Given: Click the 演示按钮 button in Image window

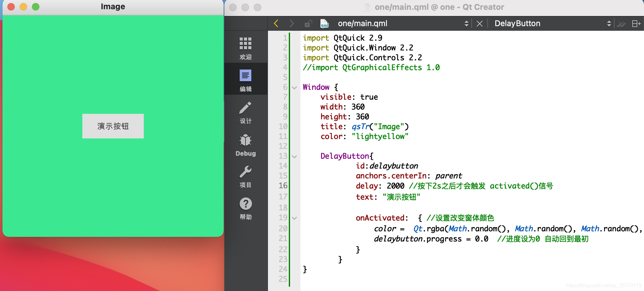Looking at the screenshot, I should pos(113,126).
